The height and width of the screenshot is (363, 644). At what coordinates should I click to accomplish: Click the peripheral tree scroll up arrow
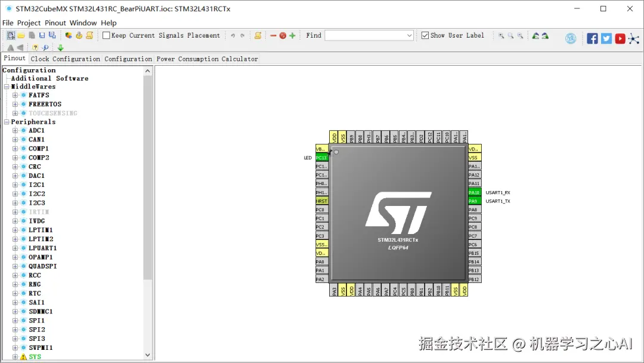tap(148, 71)
